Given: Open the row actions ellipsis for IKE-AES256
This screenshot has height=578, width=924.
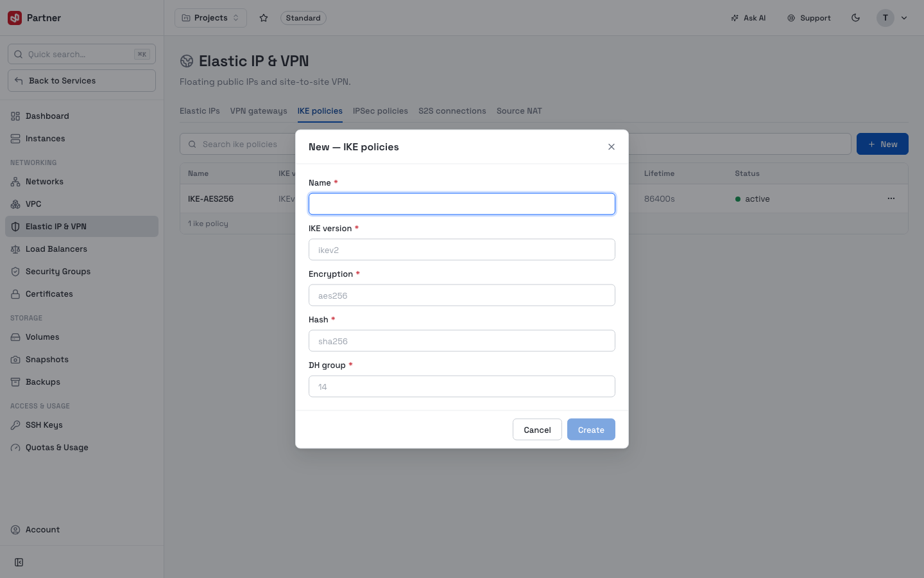Looking at the screenshot, I should click(891, 198).
